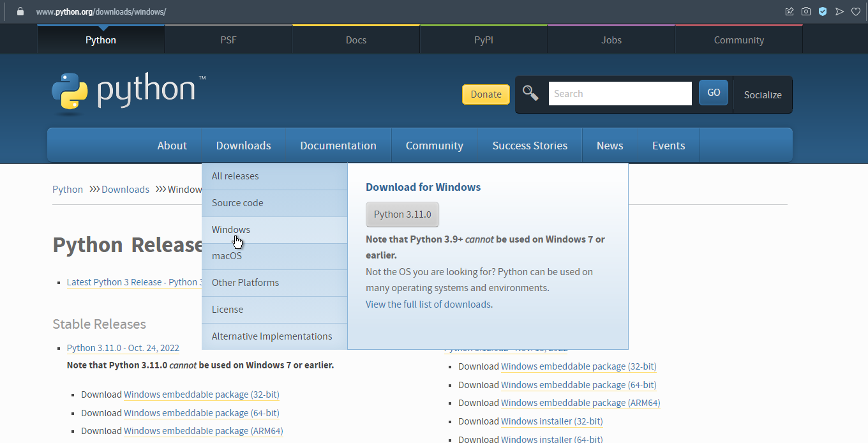Viewport: 868px width, 443px height.
Task: Take a snapshot with the camera icon
Action: pyautogui.click(x=806, y=11)
